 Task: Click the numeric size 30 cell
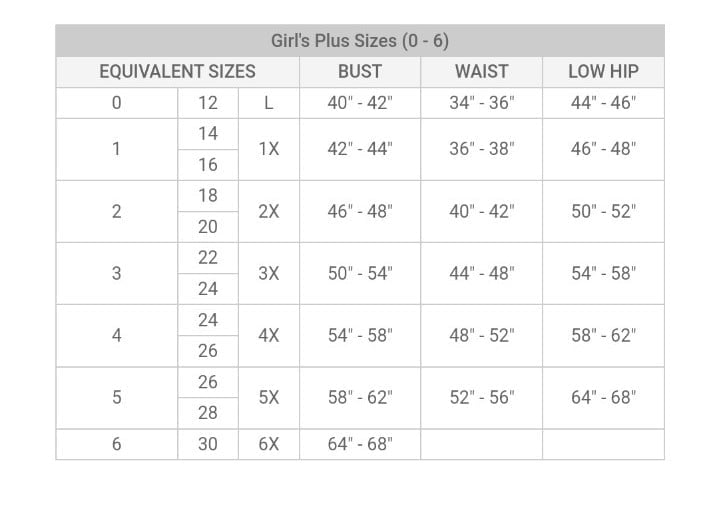point(208,444)
